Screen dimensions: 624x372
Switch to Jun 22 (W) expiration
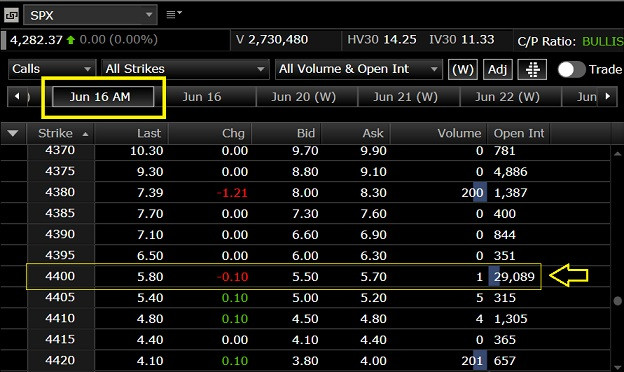507,97
